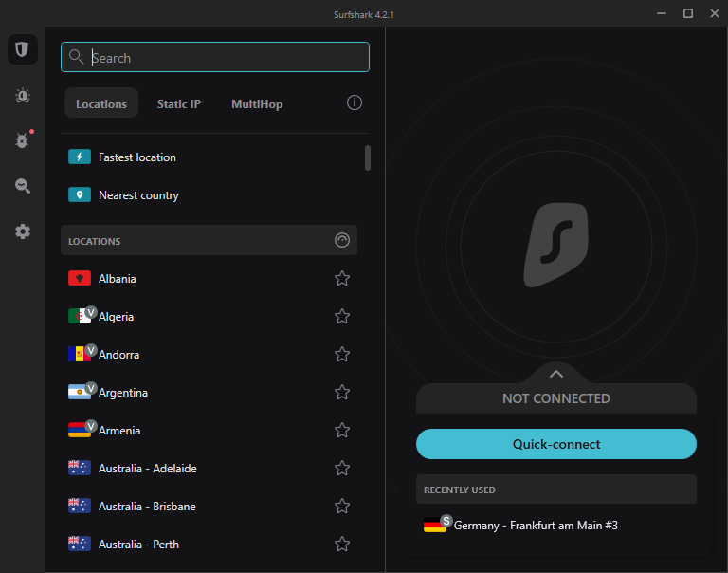728x573 pixels.
Task: Select Algeria text in the list
Action: [x=116, y=317]
